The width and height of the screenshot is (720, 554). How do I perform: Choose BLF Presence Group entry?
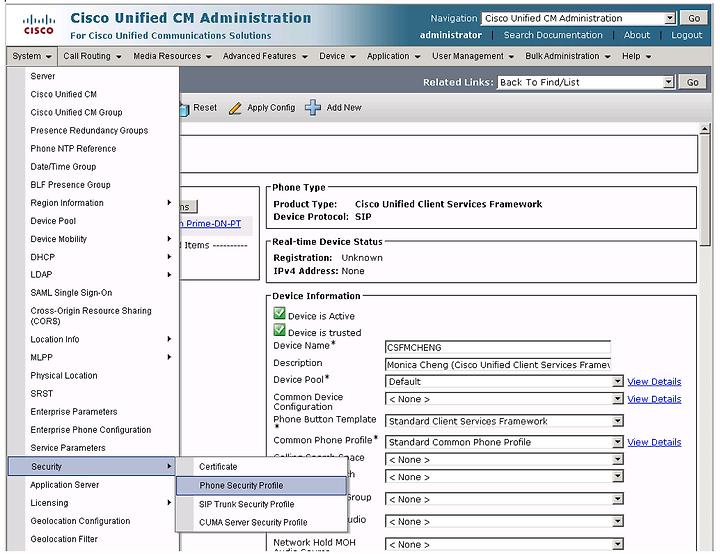pyautogui.click(x=70, y=185)
